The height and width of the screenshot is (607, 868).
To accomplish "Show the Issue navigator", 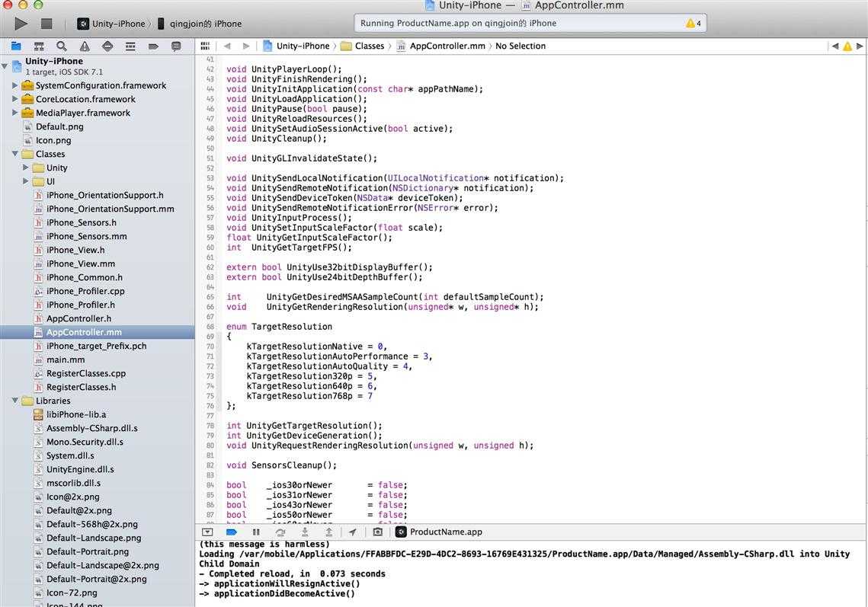I will 84,46.
